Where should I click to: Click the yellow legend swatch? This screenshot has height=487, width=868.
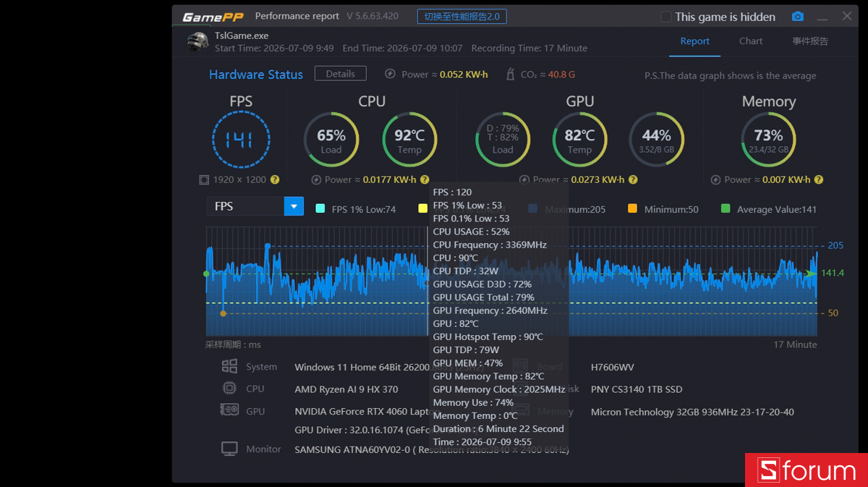point(422,208)
